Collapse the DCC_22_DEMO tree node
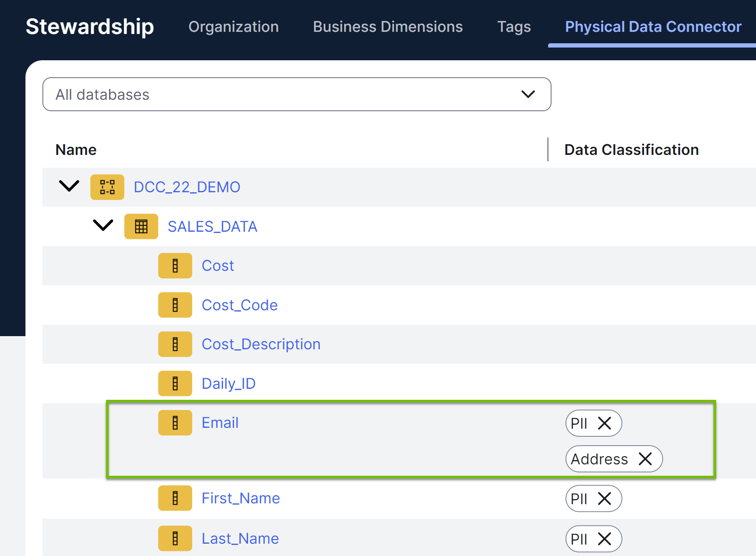 click(x=69, y=186)
